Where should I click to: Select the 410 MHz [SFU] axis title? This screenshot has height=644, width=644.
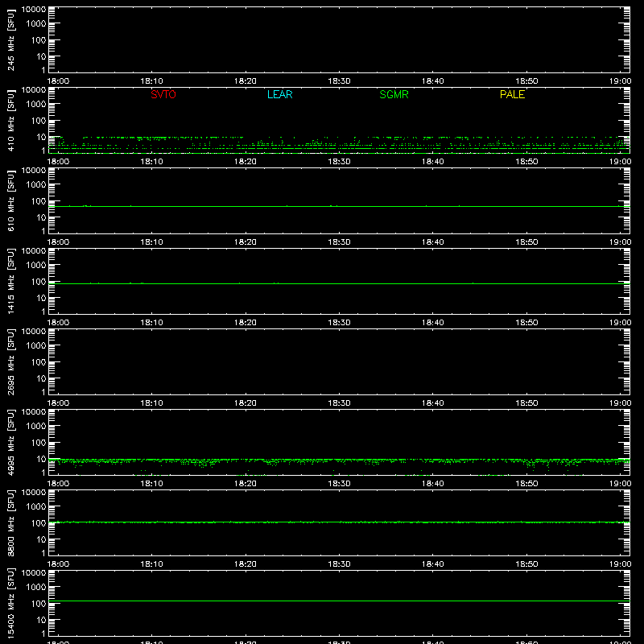pos(10,121)
